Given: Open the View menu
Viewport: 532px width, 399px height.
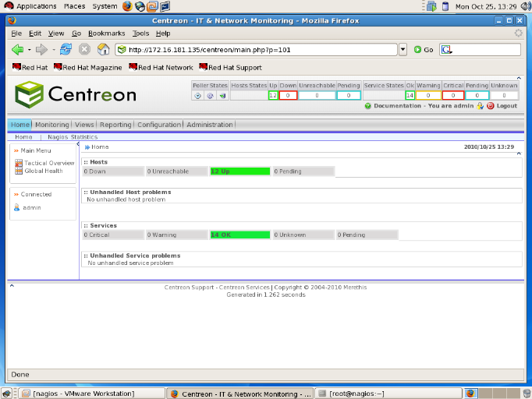Looking at the screenshot, I should point(56,34).
